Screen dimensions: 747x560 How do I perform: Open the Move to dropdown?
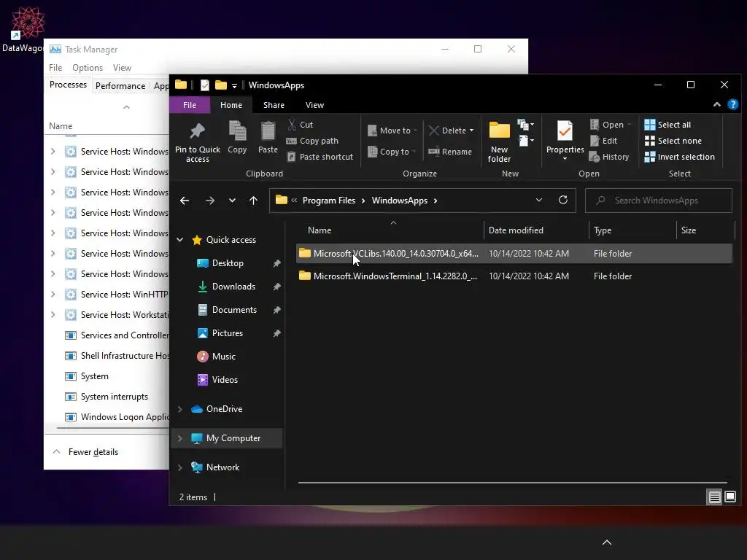tap(392, 131)
